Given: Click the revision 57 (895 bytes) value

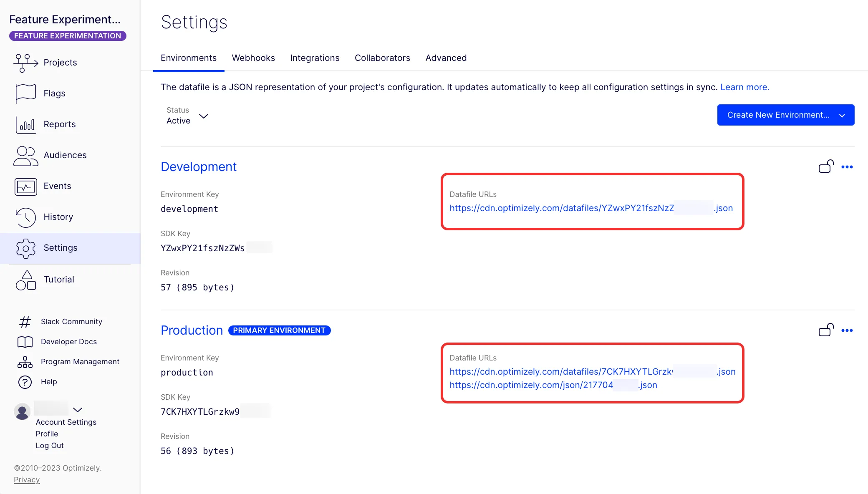Looking at the screenshot, I should pyautogui.click(x=197, y=287).
